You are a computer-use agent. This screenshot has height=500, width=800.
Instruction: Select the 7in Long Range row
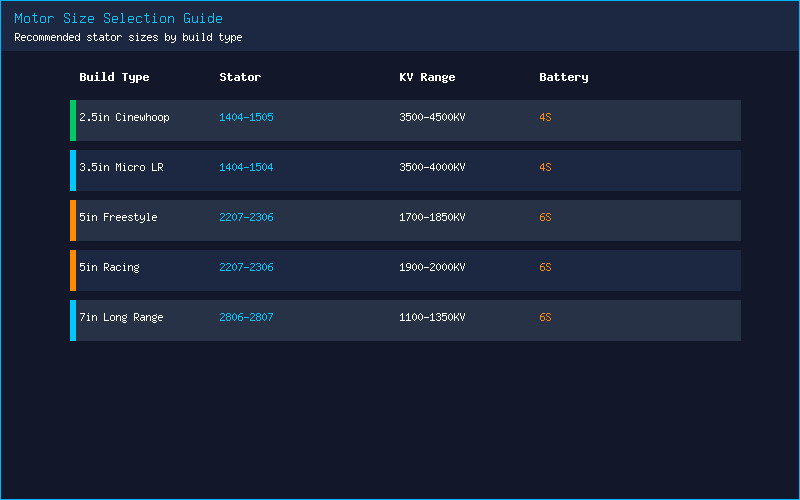[405, 320]
